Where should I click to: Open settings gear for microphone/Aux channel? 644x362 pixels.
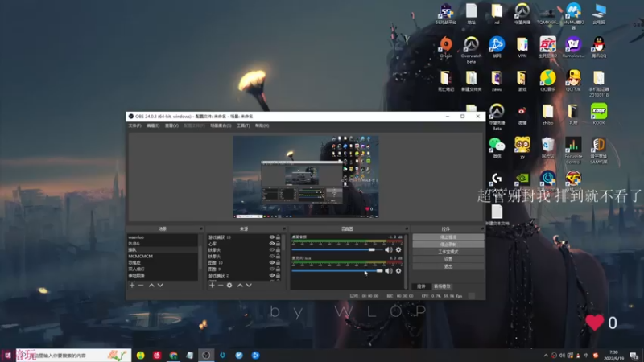tap(398, 271)
